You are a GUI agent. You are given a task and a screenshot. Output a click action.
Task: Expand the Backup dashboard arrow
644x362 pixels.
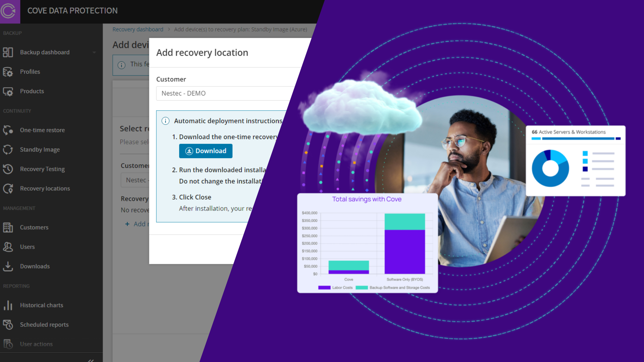pos(94,52)
